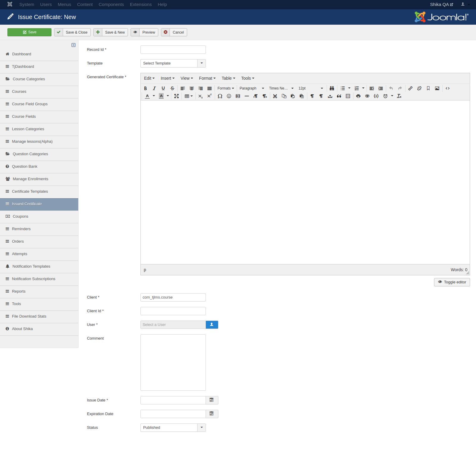Screen dimensions: 476x452
Task: Go to Certificate Templates in sidebar
Action: (30, 192)
